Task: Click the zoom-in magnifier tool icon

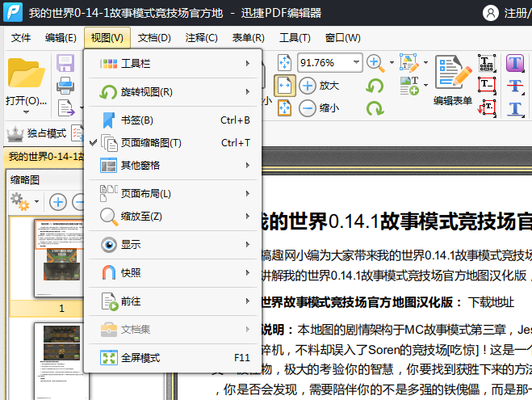Action: 376,64
